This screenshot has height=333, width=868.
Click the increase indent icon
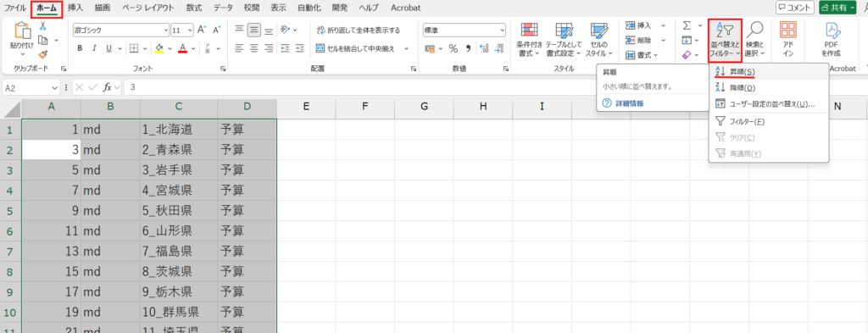click(299, 48)
